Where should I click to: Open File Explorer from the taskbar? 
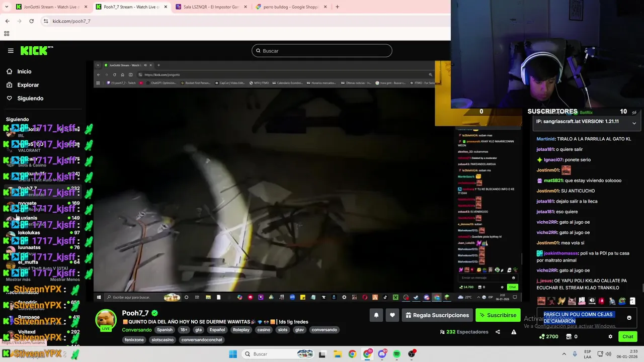point(337,354)
